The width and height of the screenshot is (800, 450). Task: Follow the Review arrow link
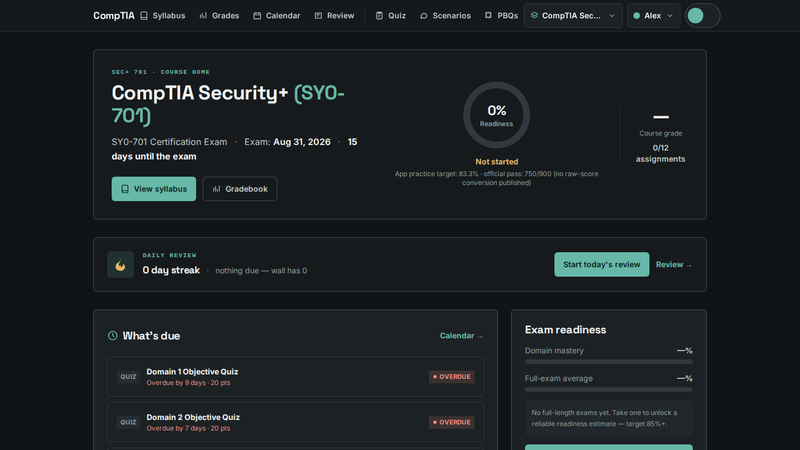[x=673, y=265]
